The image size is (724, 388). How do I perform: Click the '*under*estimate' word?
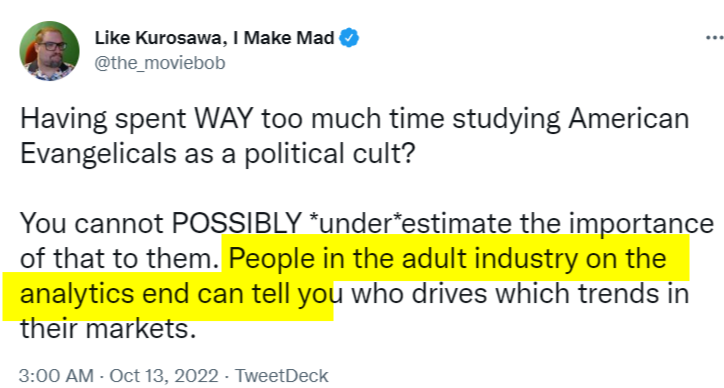point(410,224)
